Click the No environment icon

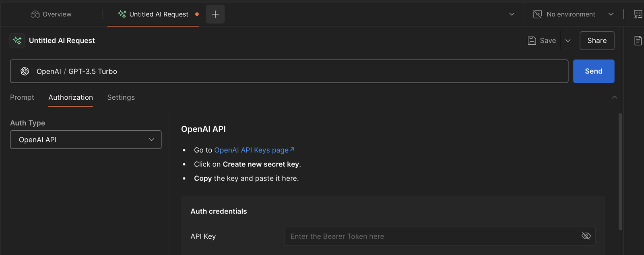point(537,14)
